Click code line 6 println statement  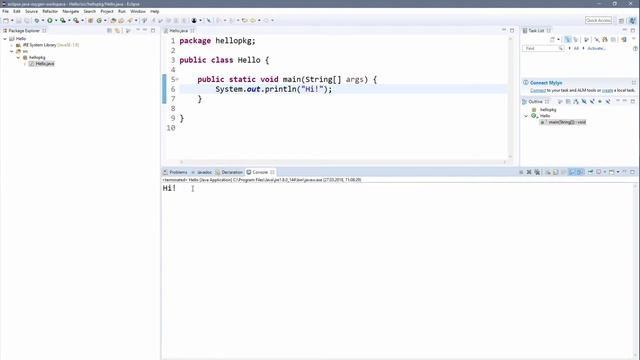pos(273,89)
